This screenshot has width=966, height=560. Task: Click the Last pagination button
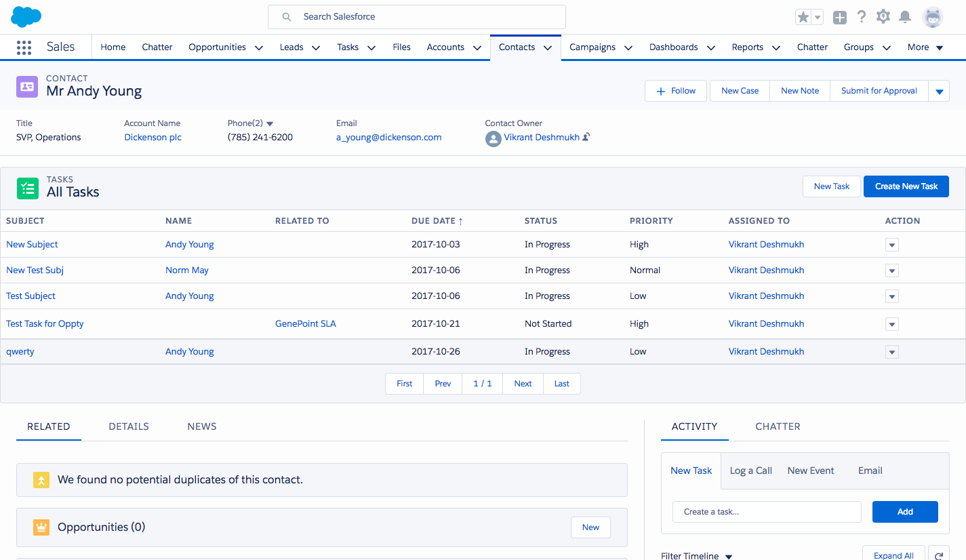(562, 384)
